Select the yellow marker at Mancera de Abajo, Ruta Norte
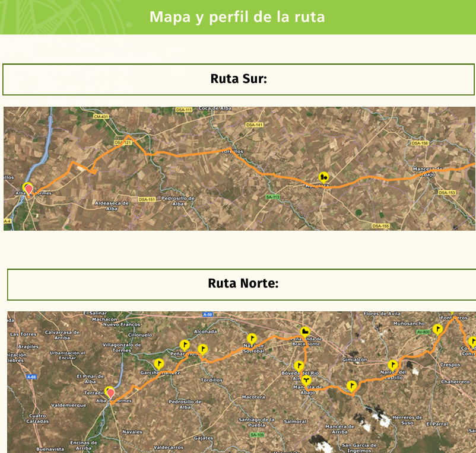Screen dimensions: 476x453 tap(306, 380)
